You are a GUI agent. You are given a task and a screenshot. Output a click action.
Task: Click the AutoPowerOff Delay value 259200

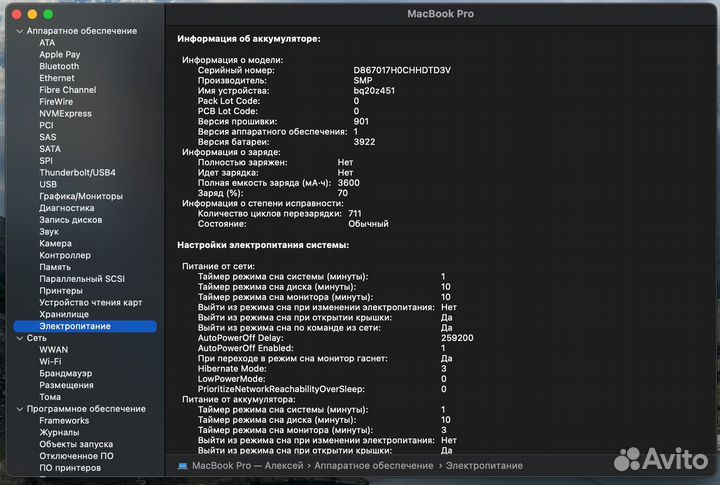click(x=457, y=338)
